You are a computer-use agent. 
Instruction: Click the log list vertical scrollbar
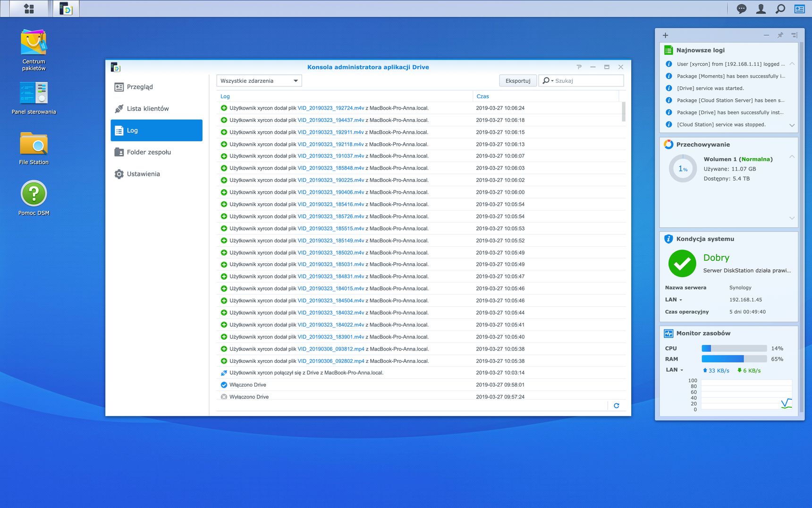tap(624, 112)
